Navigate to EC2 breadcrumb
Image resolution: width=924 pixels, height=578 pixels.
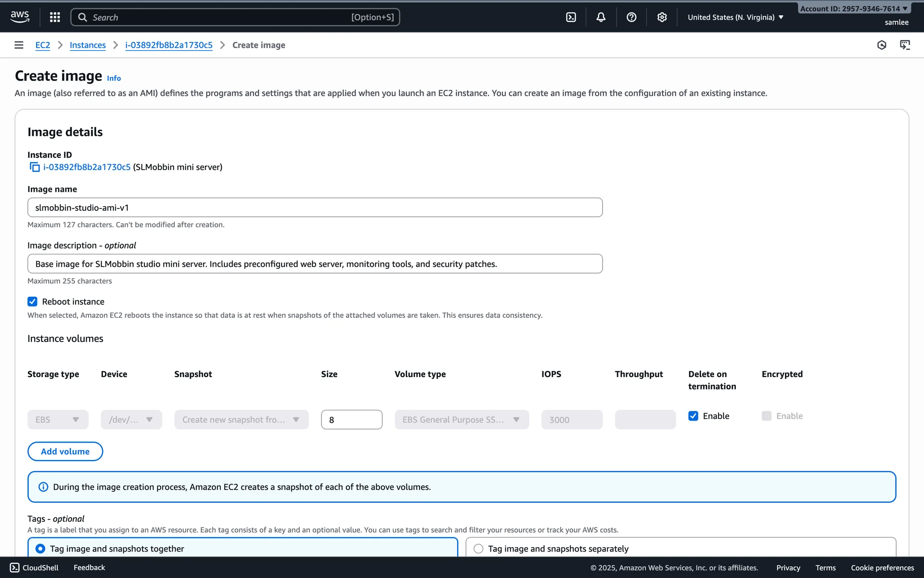42,45
